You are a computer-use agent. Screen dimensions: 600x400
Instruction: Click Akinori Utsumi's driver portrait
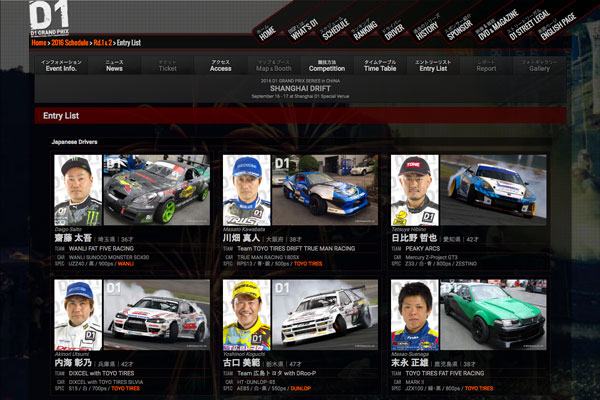pos(78,313)
